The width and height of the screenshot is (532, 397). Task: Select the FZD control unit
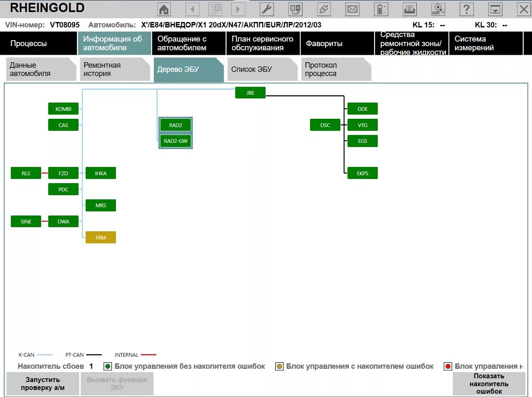click(63, 173)
